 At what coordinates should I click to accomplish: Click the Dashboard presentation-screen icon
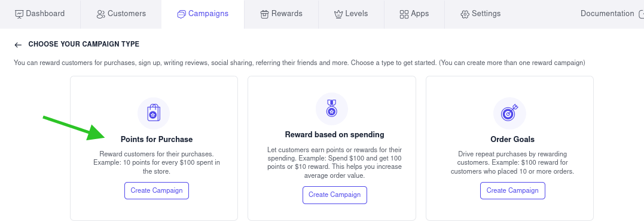tap(19, 14)
